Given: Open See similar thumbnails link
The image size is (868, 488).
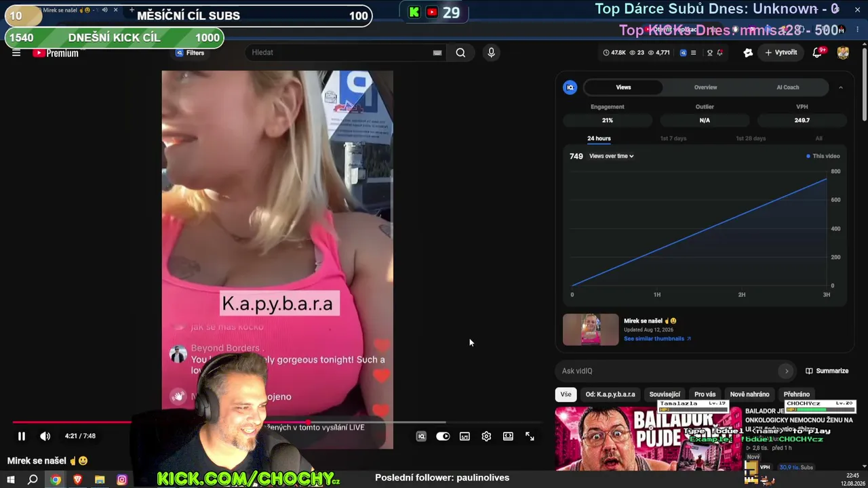Looking at the screenshot, I should [x=657, y=339].
